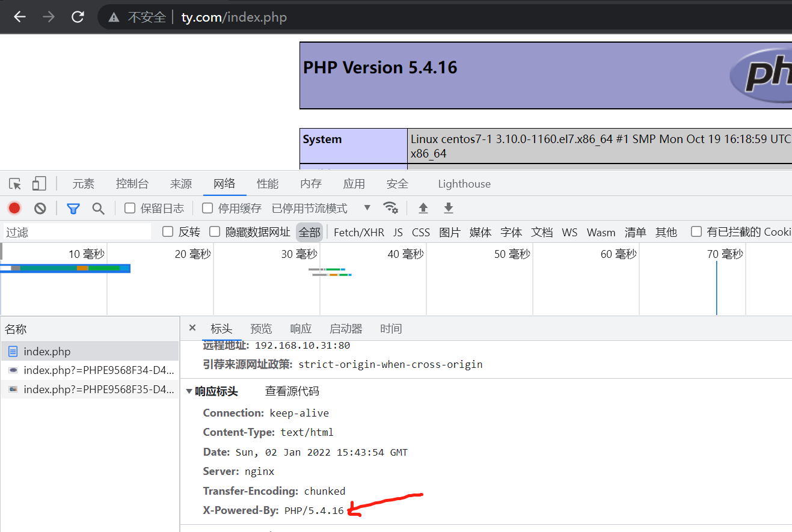This screenshot has width=792, height=532.
Task: Open the 元素 DevTools tab
Action: [84, 184]
